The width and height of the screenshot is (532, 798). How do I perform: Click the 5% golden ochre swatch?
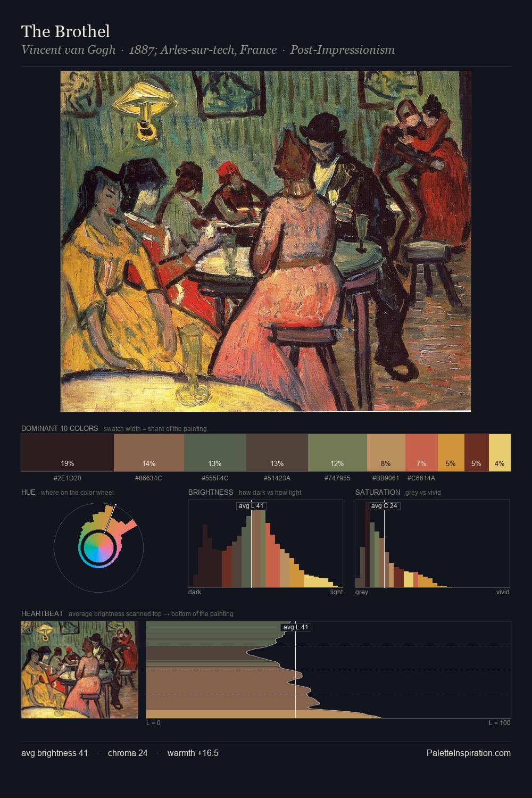point(451,453)
